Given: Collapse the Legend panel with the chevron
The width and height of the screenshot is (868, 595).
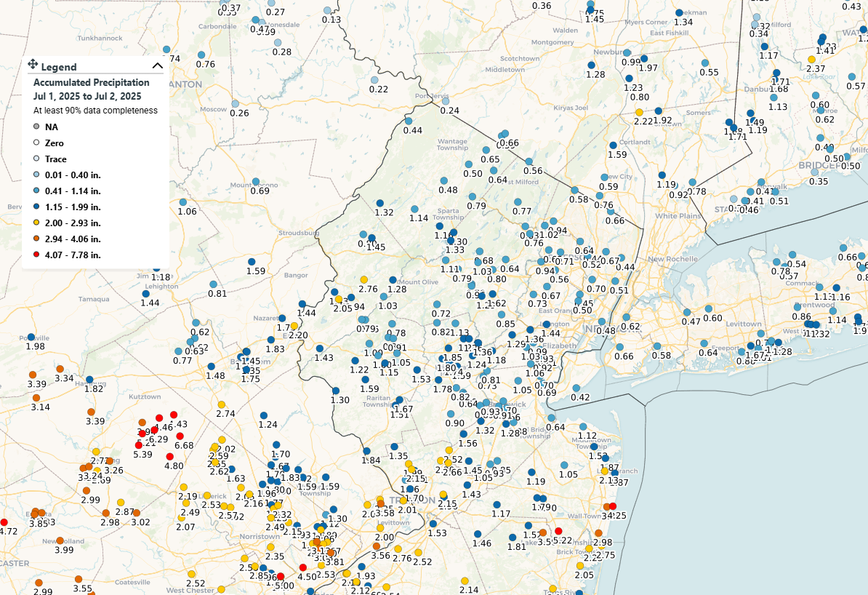Looking at the screenshot, I should point(157,66).
